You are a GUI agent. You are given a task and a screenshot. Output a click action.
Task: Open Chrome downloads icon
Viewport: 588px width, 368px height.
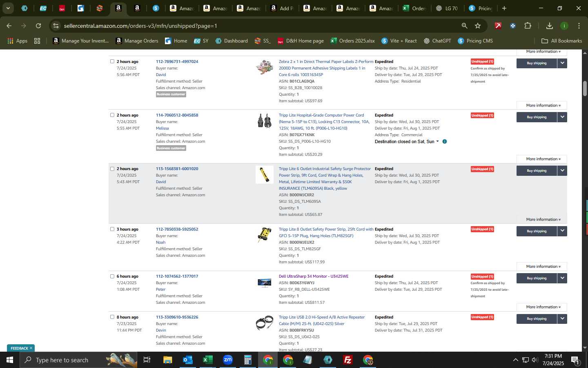pyautogui.click(x=550, y=26)
